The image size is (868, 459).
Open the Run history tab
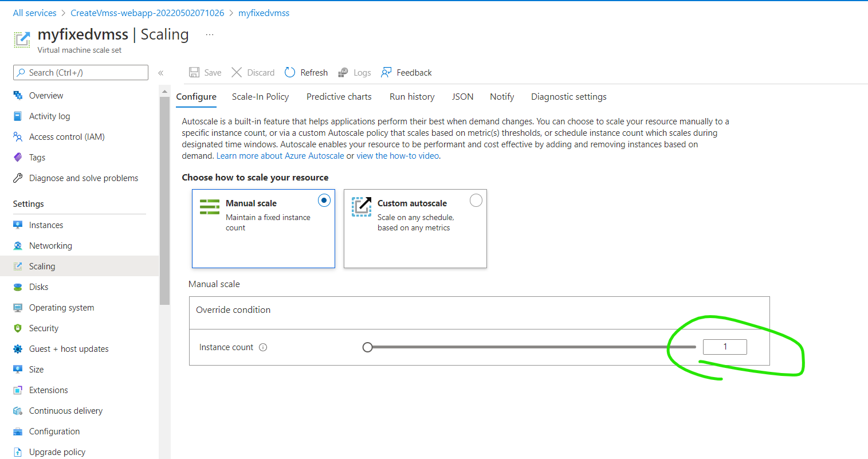click(412, 97)
